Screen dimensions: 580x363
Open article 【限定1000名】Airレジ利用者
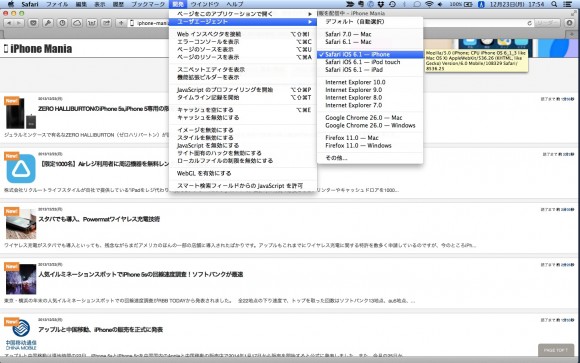pyautogui.click(x=105, y=164)
